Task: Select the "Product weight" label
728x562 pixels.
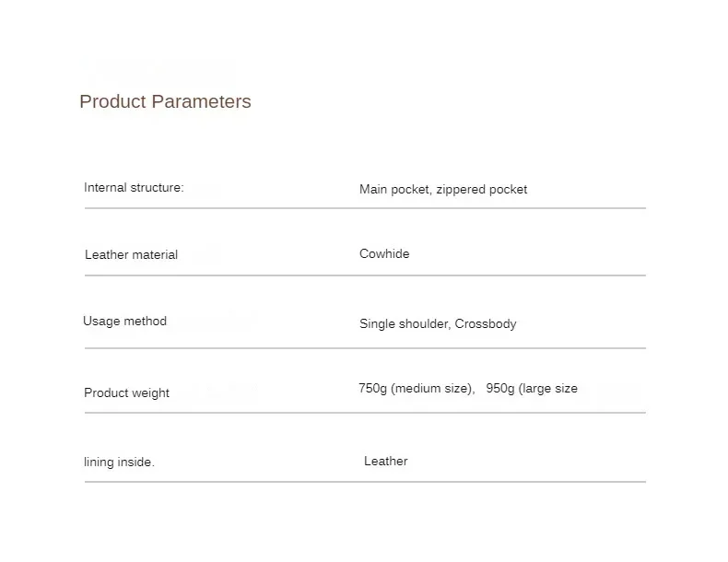Action: (126, 392)
